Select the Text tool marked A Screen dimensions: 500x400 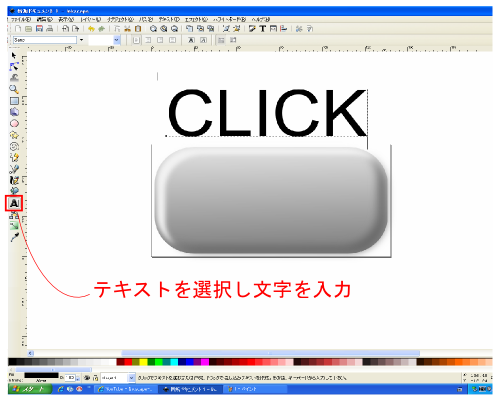[x=14, y=203]
